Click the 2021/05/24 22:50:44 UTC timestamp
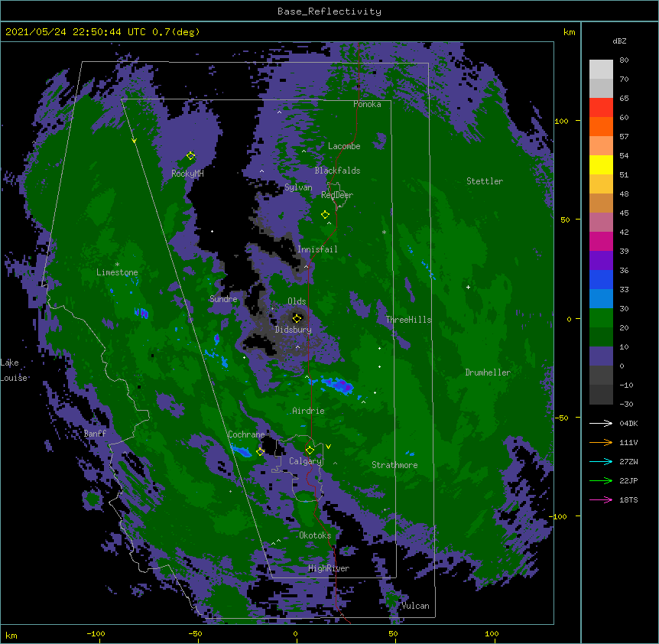659x644 pixels. 102,32
